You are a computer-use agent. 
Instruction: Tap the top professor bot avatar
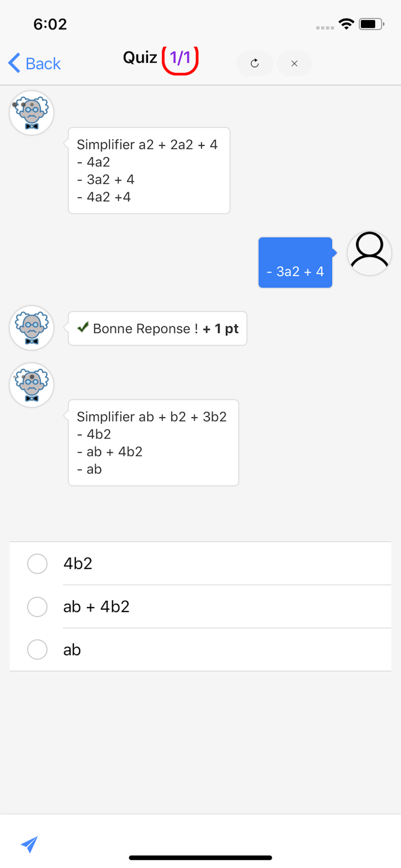coord(32,113)
